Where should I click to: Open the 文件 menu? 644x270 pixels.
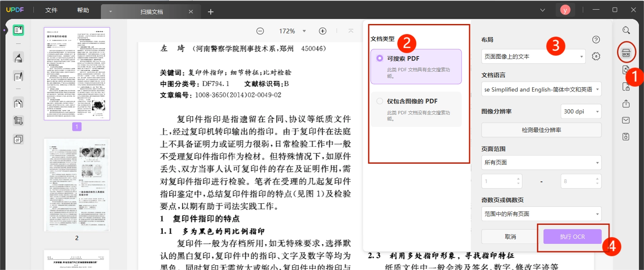tap(52, 11)
